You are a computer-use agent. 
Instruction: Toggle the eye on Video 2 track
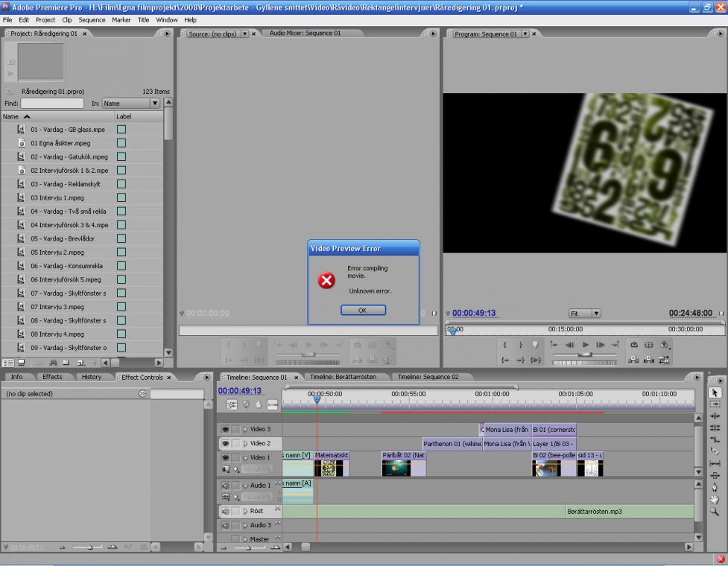pos(225,443)
